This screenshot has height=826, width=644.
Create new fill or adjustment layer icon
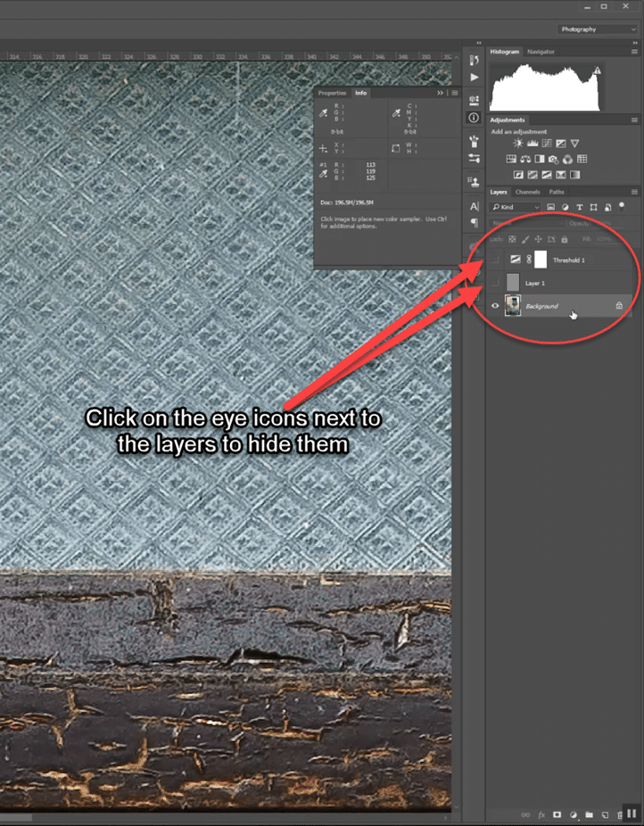tap(574, 814)
